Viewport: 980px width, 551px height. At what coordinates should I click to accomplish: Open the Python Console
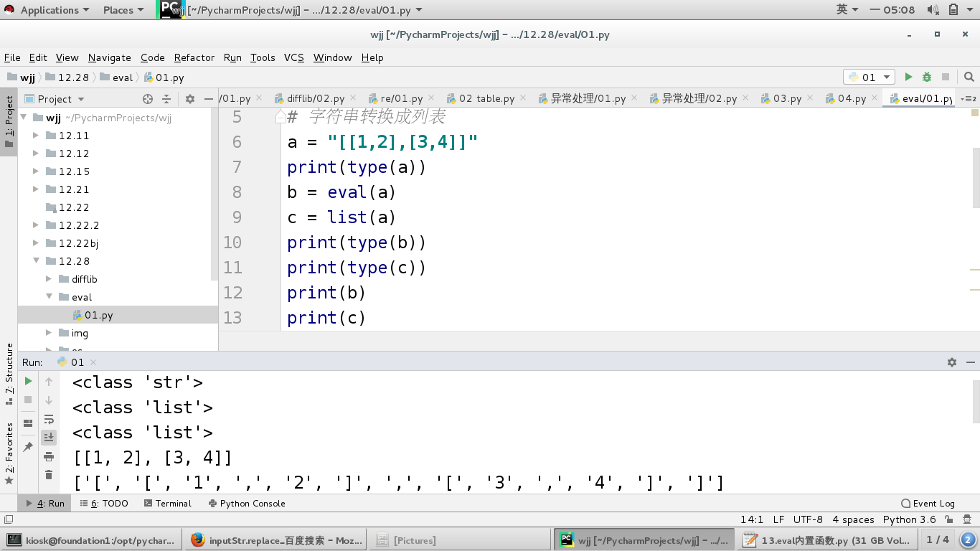246,504
